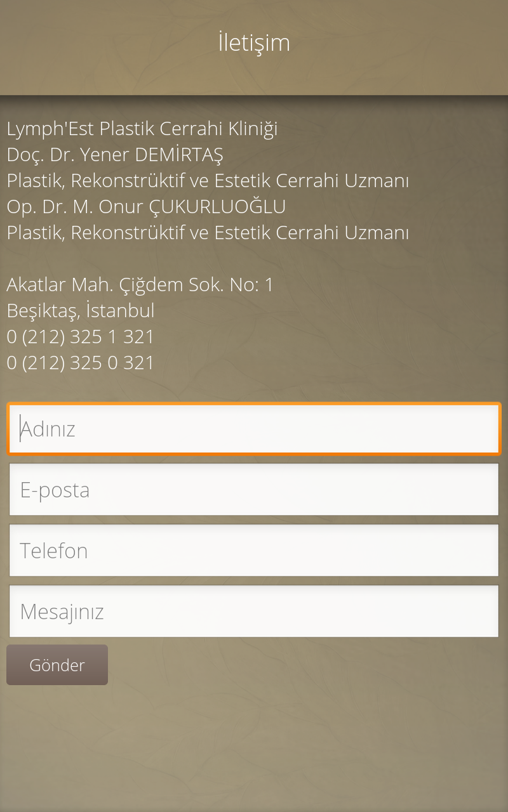Click the Adınız placeholder text
The height and width of the screenshot is (812, 508).
click(x=48, y=429)
